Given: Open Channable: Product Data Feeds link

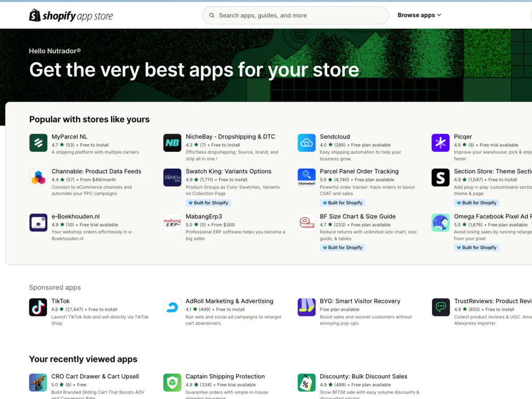Looking at the screenshot, I should coord(96,171).
